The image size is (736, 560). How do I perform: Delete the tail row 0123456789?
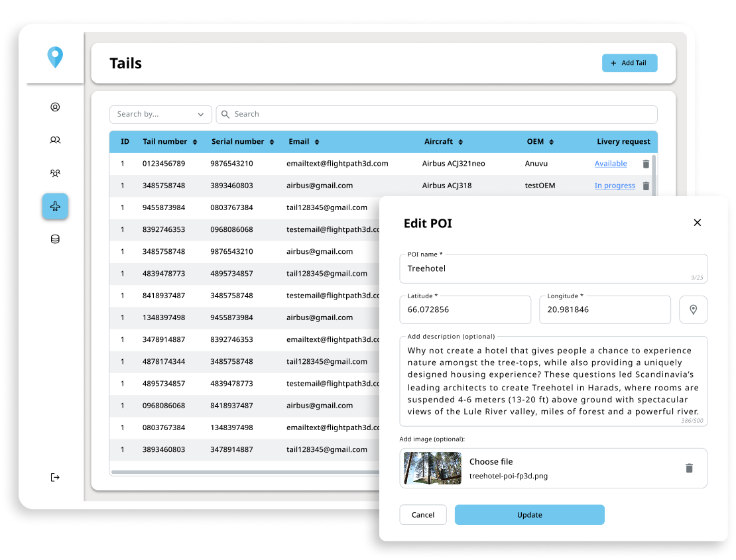[x=646, y=164]
